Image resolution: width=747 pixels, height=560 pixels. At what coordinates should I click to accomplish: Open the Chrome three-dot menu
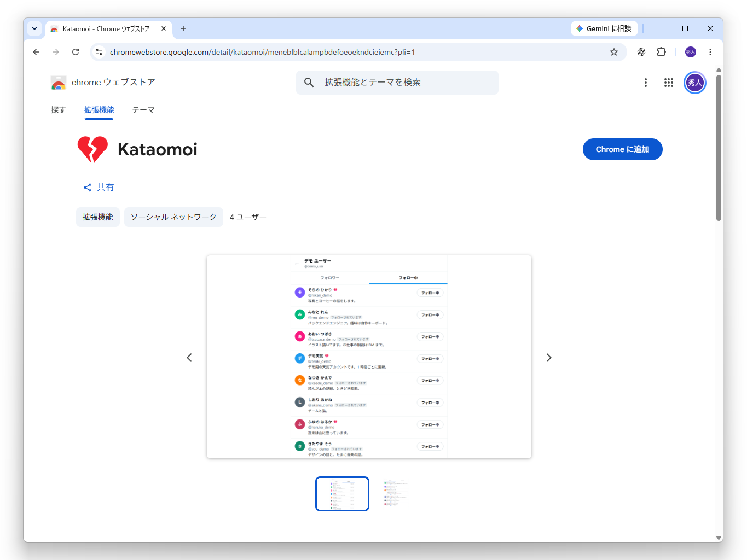pyautogui.click(x=710, y=52)
